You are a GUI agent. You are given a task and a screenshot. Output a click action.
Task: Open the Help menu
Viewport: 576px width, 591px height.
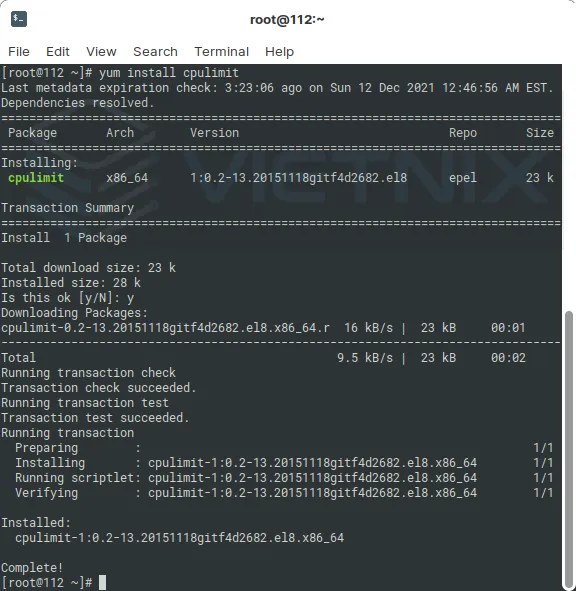pos(279,52)
